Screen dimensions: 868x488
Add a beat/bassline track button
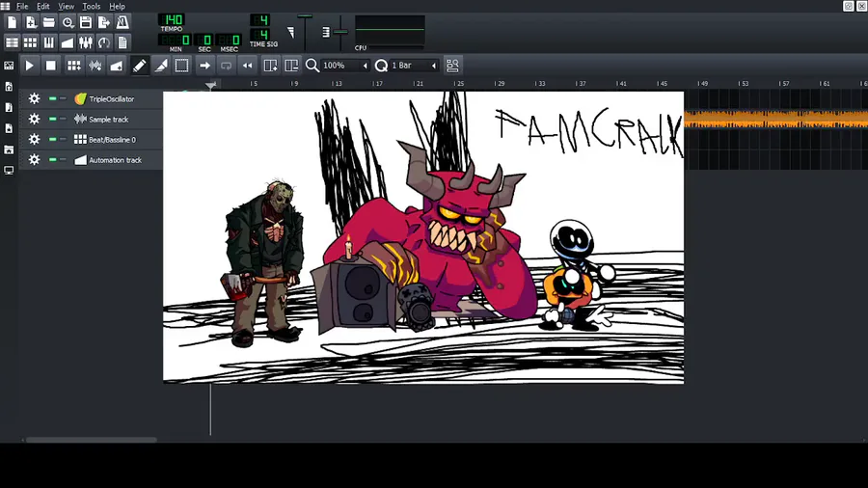(73, 66)
